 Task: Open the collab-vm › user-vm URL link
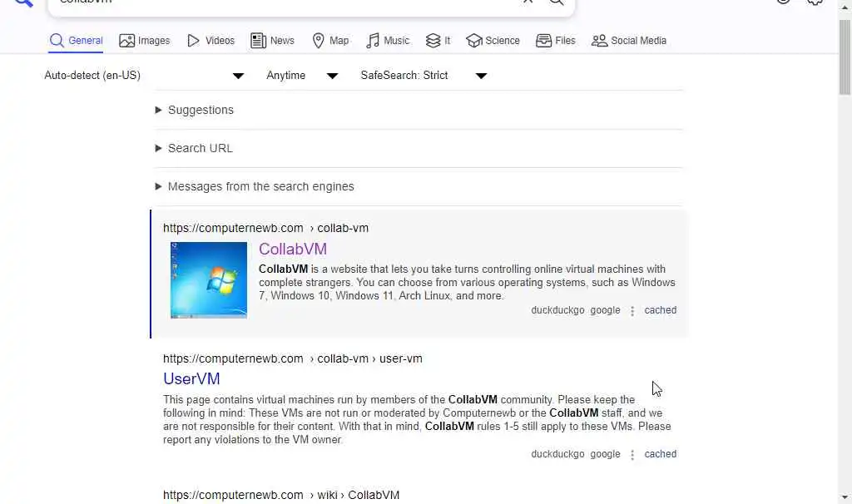pyautogui.click(x=293, y=358)
